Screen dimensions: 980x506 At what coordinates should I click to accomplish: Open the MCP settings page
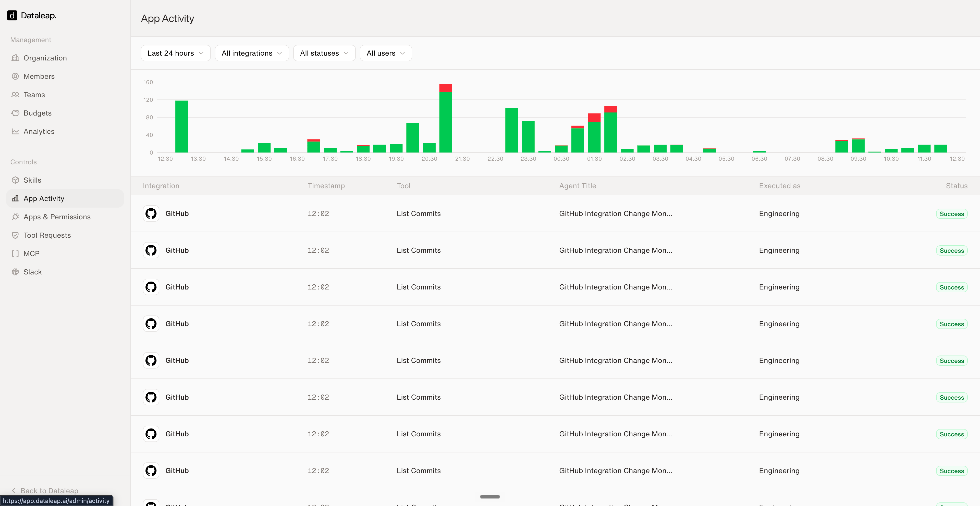click(x=65, y=254)
